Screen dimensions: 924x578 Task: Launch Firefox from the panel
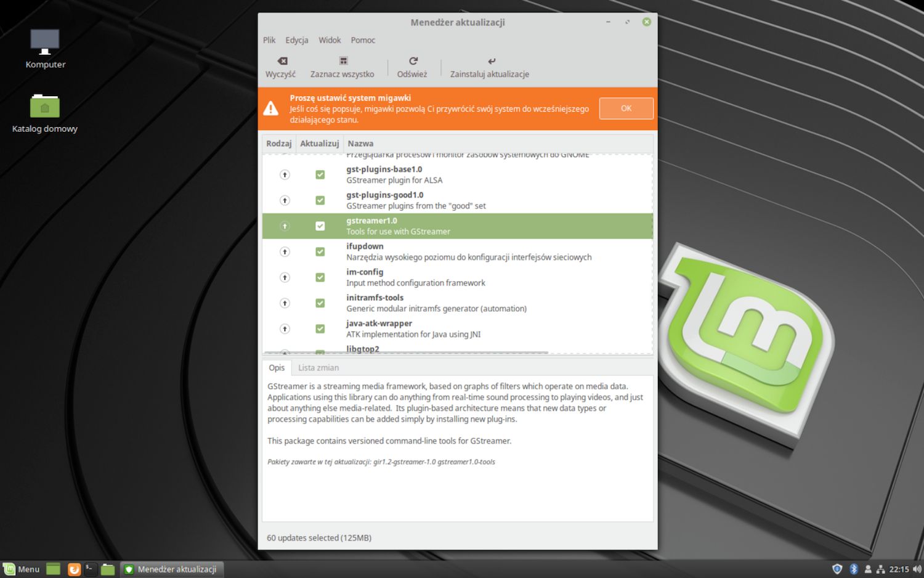(x=74, y=569)
